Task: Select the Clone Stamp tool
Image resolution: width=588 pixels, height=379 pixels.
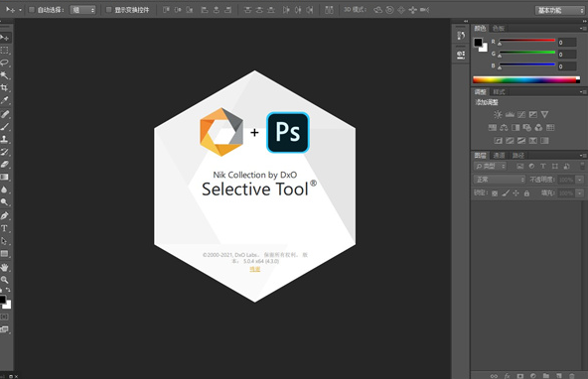Action: [5, 139]
